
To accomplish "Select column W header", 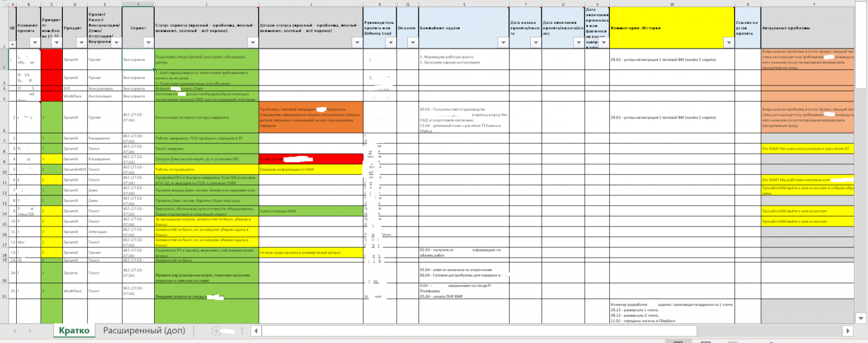I will tap(672, 4).
